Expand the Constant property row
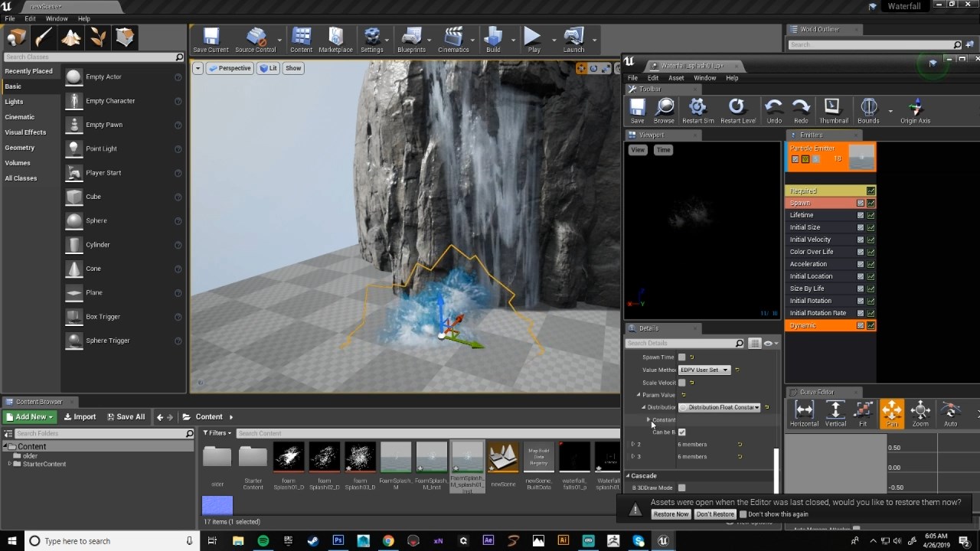Viewport: 980px width, 551px height. [648, 420]
